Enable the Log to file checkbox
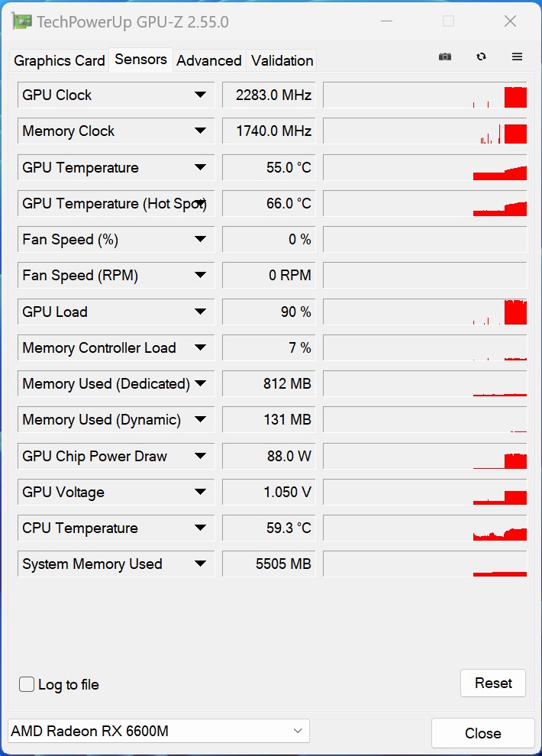542x756 pixels. (27, 684)
